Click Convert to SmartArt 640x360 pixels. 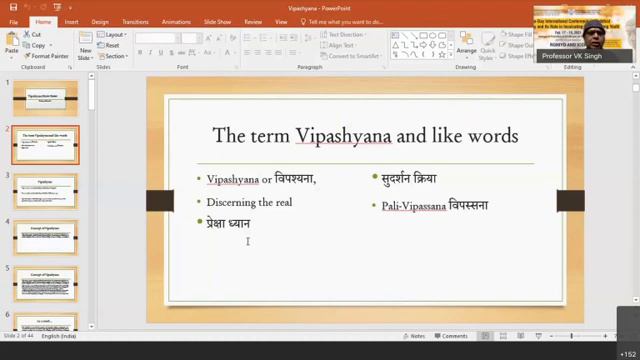[x=351, y=56]
